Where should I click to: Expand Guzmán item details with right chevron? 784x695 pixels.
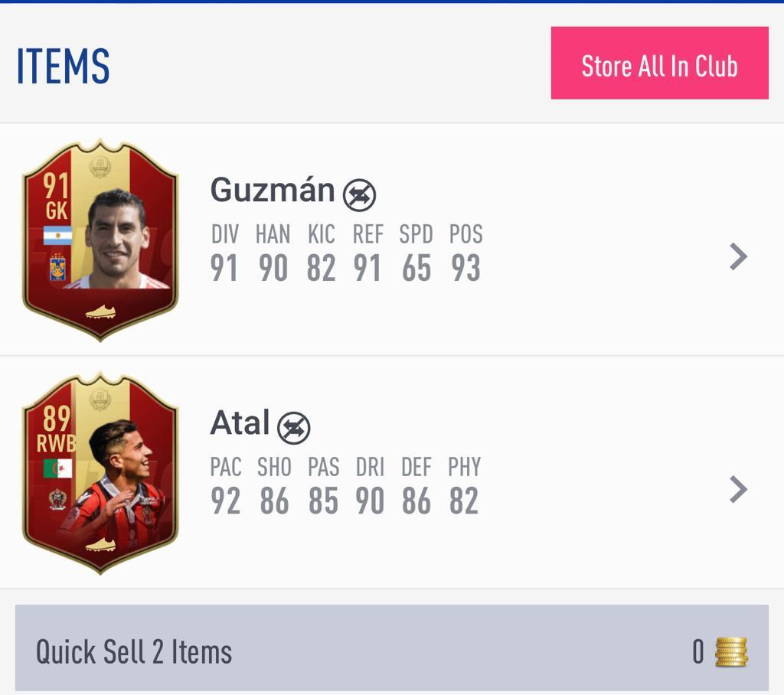[x=738, y=256]
